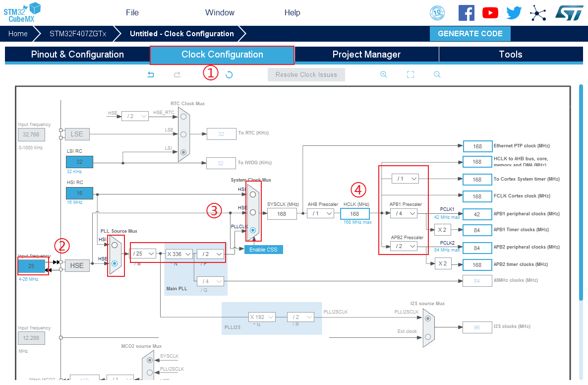Open the YouTube icon link
The width and height of the screenshot is (588, 385).
pos(490,13)
